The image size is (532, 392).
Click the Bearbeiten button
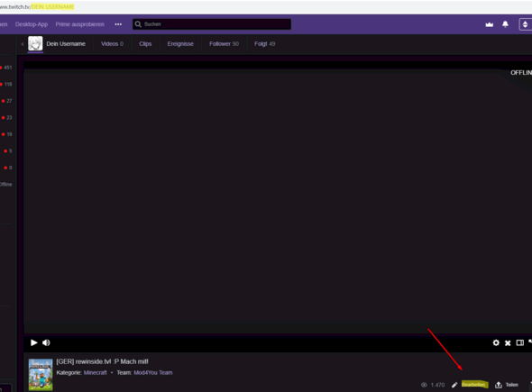[474, 385]
